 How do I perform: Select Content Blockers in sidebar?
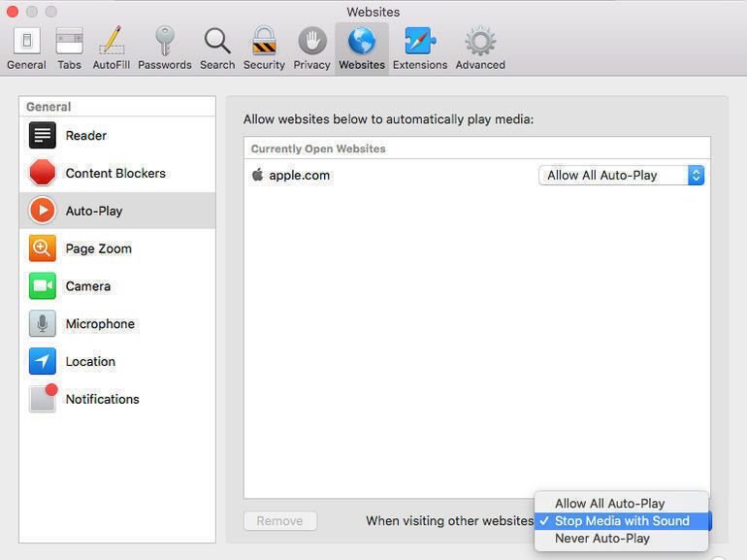pyautogui.click(x=114, y=174)
